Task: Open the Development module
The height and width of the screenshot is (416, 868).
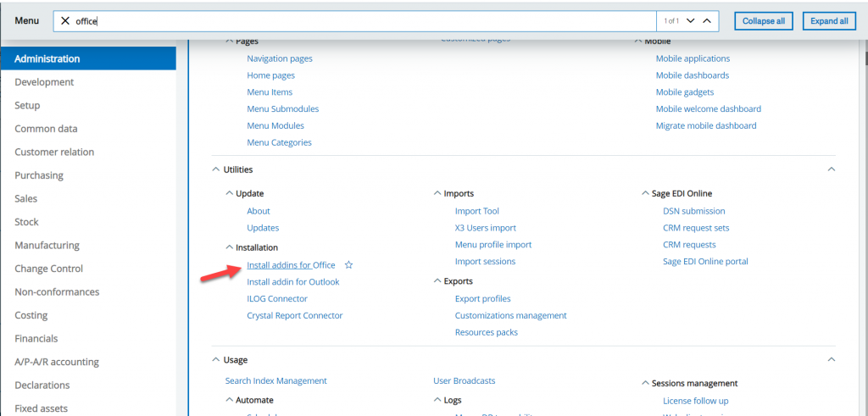Action: (x=44, y=82)
